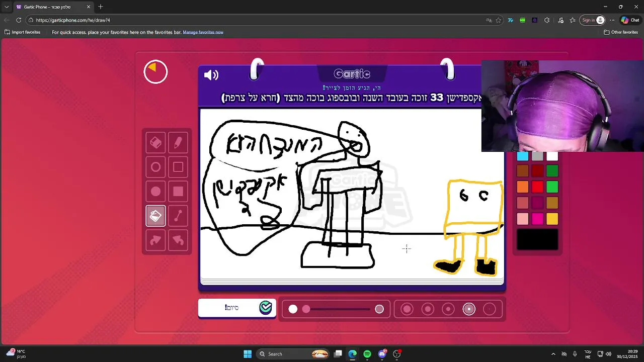The height and width of the screenshot is (362, 644).
Task: Open the Other favorites folder
Action: 621,32
